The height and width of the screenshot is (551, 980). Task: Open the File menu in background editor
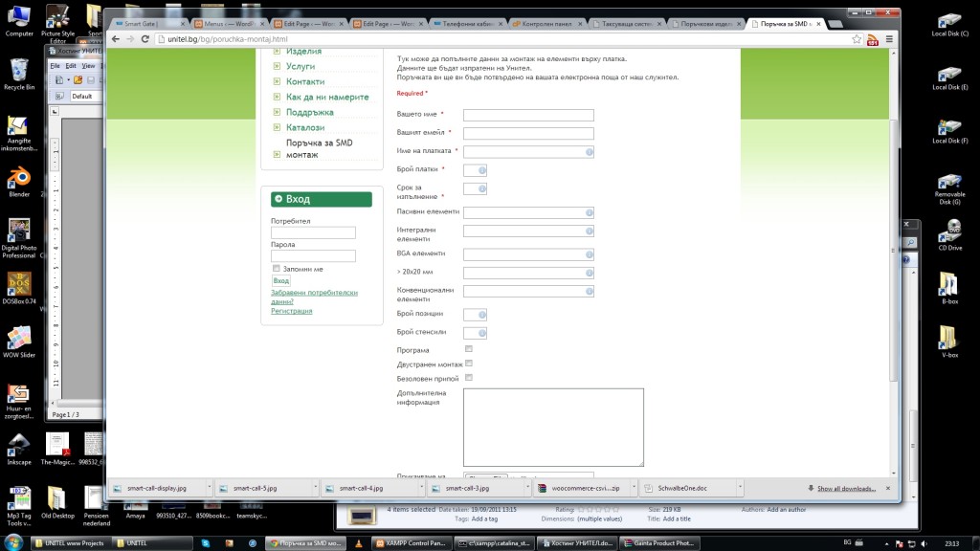pos(55,66)
